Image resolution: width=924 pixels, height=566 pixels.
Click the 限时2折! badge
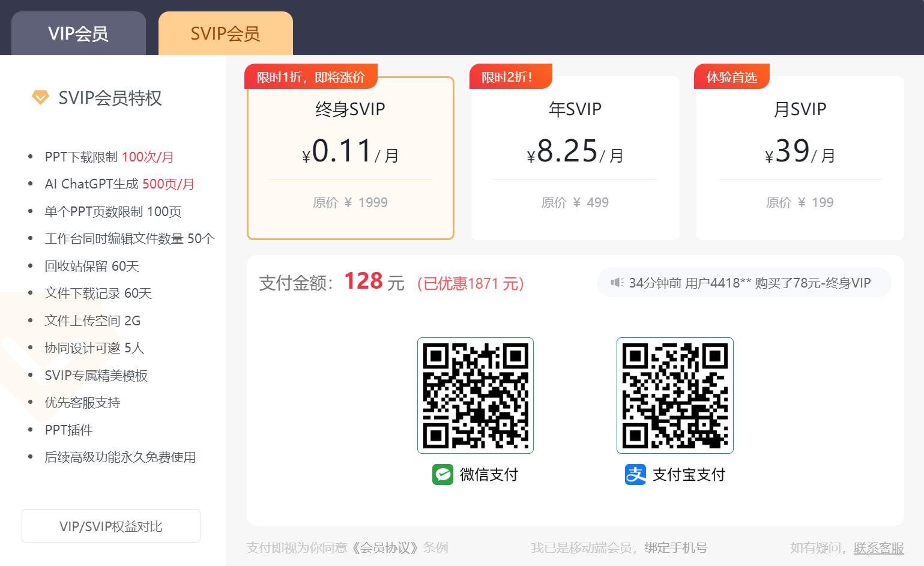[x=510, y=77]
